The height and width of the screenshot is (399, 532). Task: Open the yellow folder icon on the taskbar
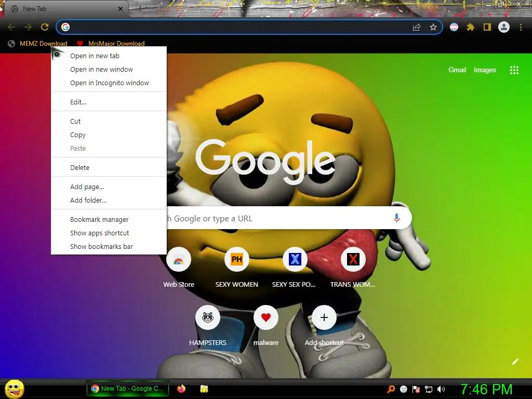(x=204, y=389)
